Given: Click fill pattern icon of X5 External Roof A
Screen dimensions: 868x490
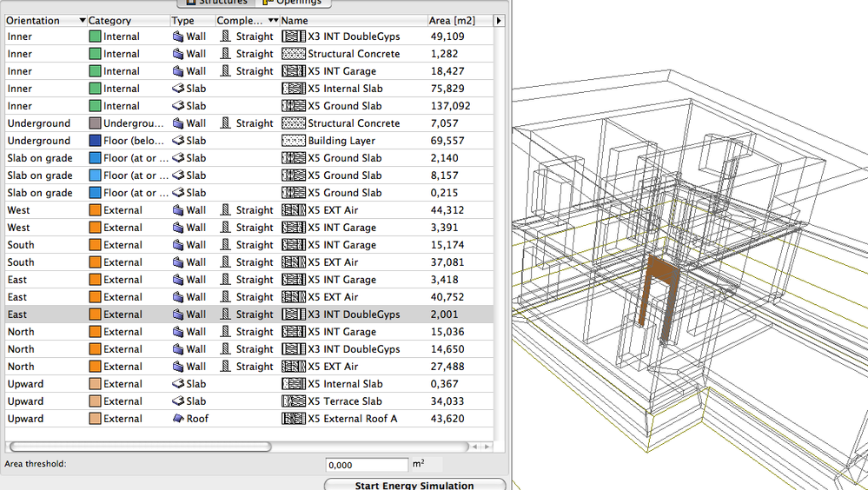Looking at the screenshot, I should click(293, 419).
